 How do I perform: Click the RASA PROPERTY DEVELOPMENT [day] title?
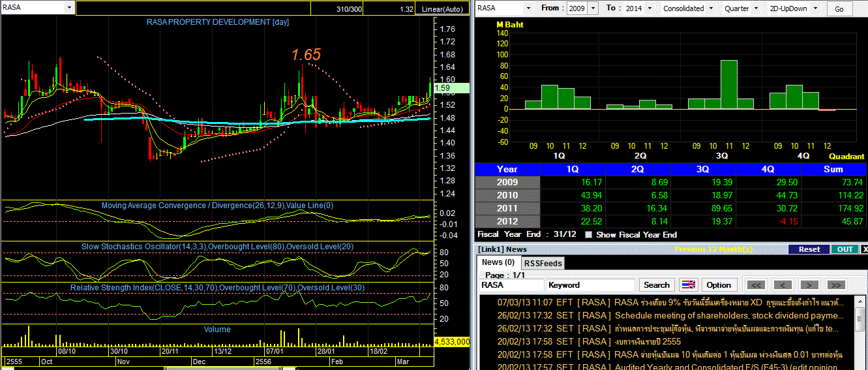217,22
